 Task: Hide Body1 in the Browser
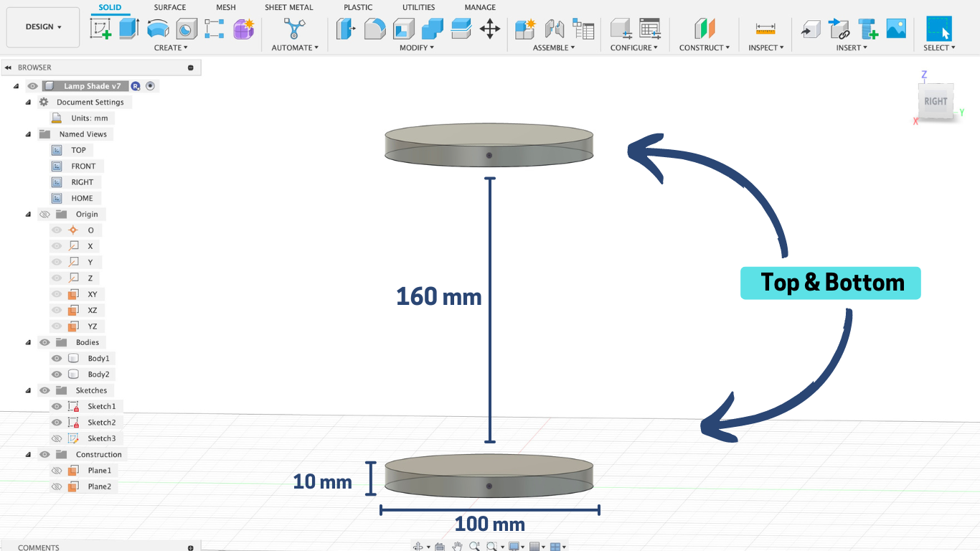coord(56,358)
